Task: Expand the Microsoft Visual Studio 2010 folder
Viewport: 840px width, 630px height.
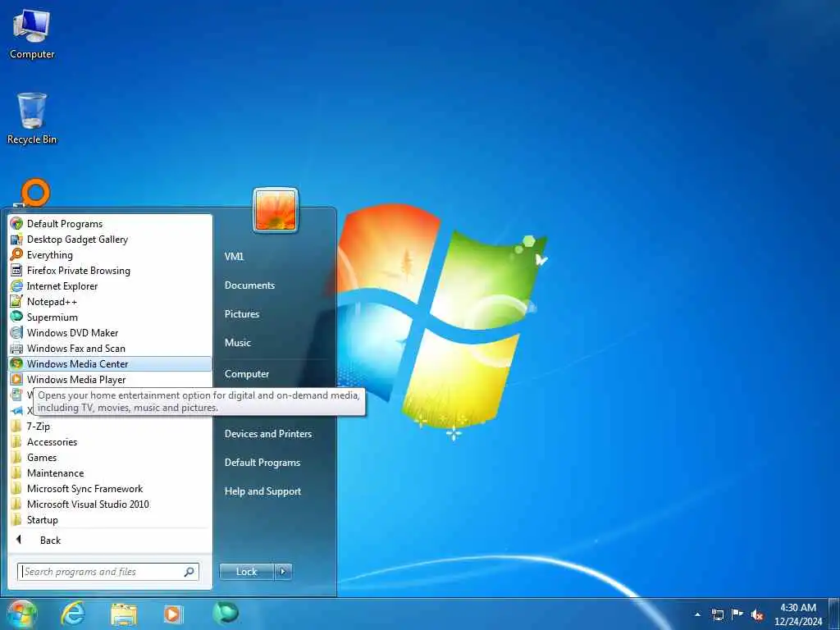Action: [x=110, y=504]
